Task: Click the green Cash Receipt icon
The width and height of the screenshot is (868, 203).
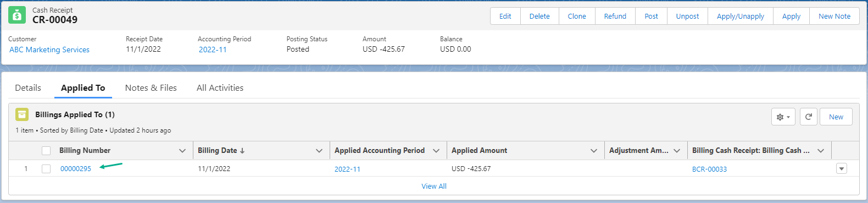Action: click(17, 15)
